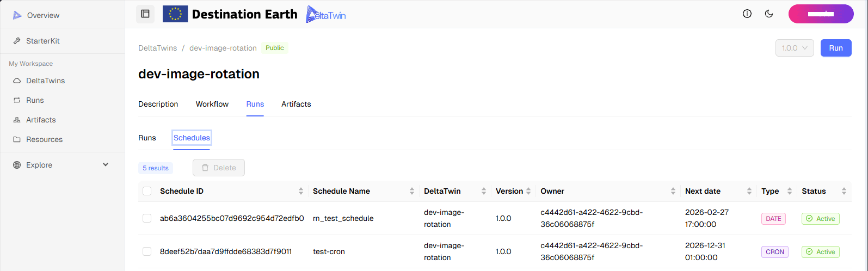This screenshot has height=271, width=868.
Task: Open the 1.0.0 version dropdown
Action: pyautogui.click(x=795, y=48)
